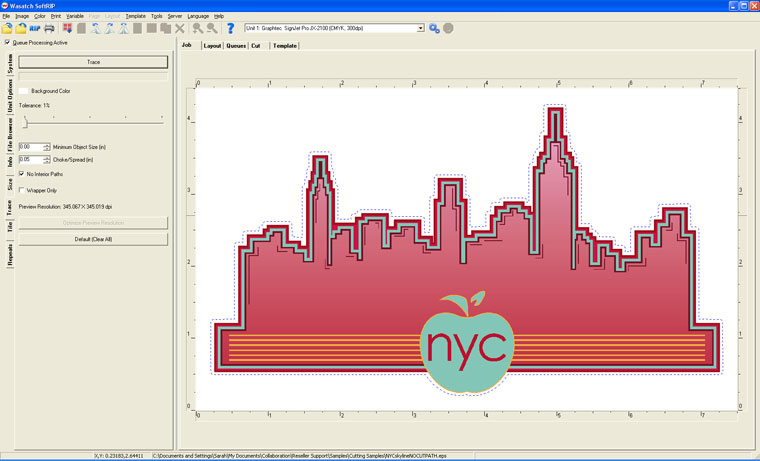
Task: Click the Minimum Object Size input field
Action: tap(31, 146)
